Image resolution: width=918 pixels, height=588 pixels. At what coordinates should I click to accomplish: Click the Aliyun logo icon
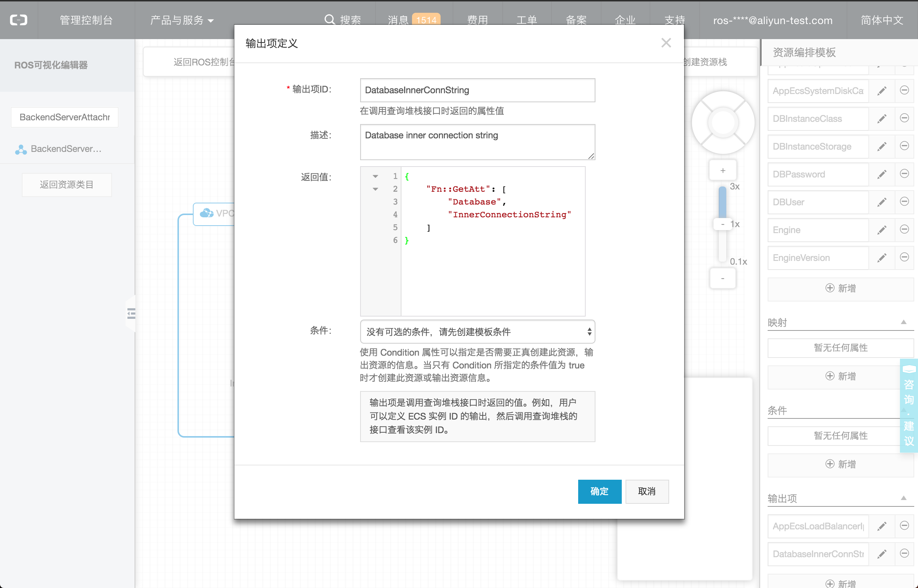[18, 20]
